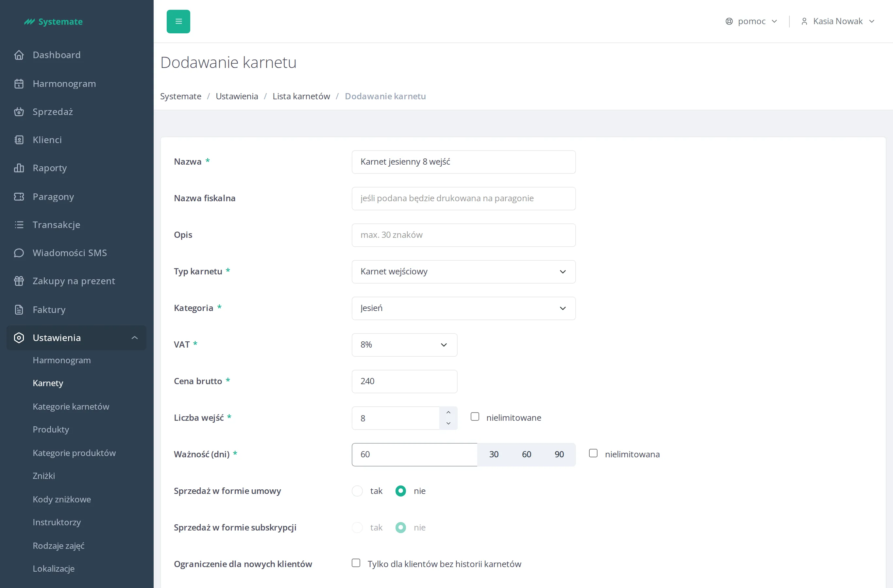893x588 pixels.
Task: Open the VAT dropdown
Action: pos(404,345)
